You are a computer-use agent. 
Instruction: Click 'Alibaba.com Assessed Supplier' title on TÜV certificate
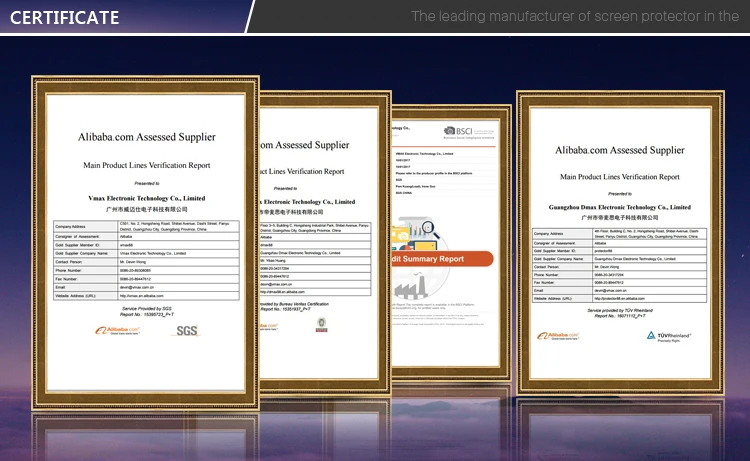620,150
